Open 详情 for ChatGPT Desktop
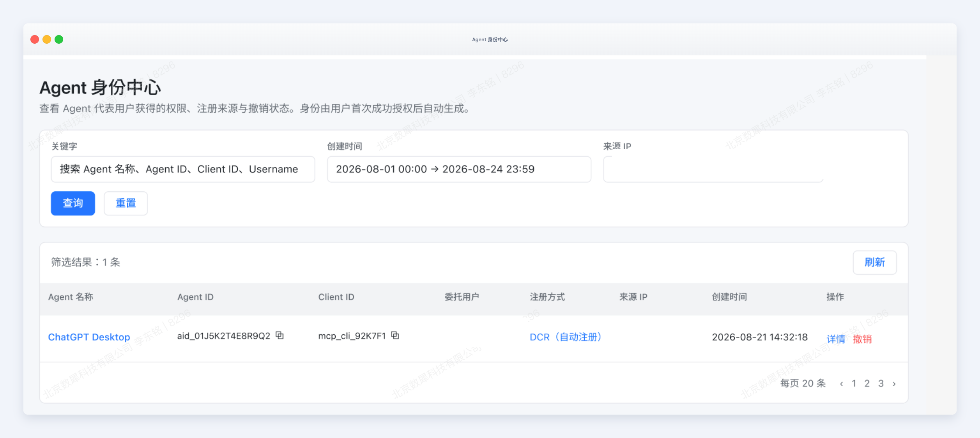Image resolution: width=980 pixels, height=438 pixels. (836, 339)
